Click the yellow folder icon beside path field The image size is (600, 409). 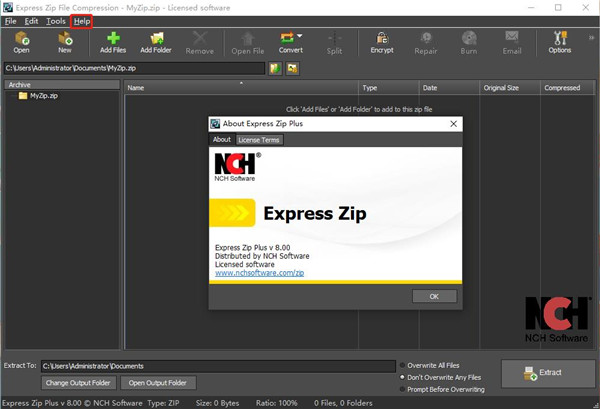click(293, 68)
